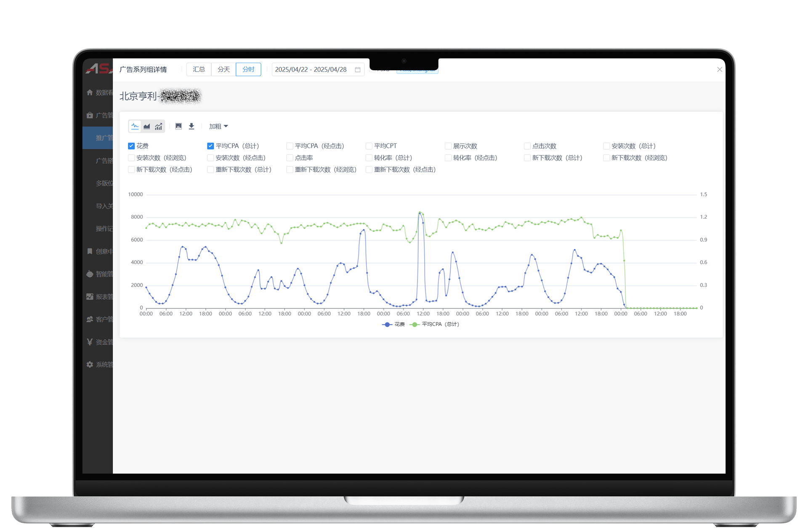Select the combined bar-line chart icon
808x532 pixels.
coord(158,126)
